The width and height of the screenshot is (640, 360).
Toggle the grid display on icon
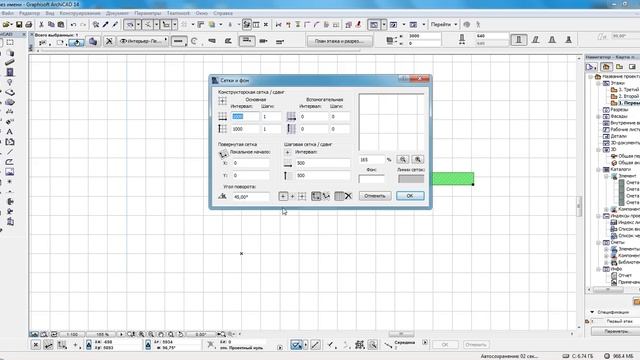click(x=339, y=196)
